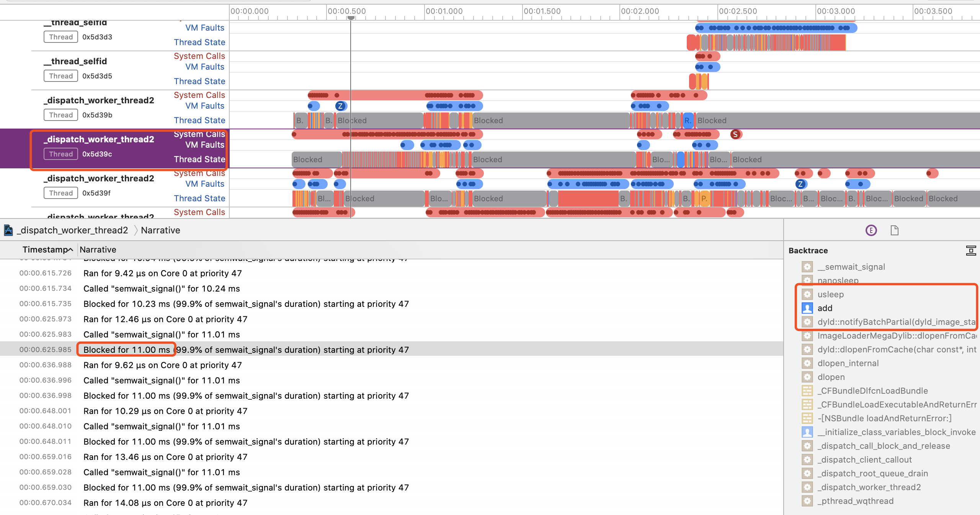Click the document icon next to the E inspector
The height and width of the screenshot is (515, 980).
894,230
